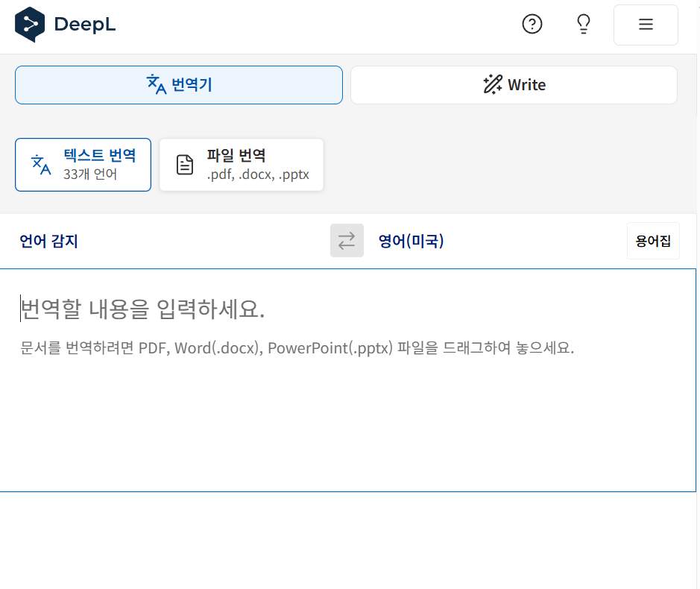Screen dimensions: 700x589
Task: Click the DeepL logo icon
Action: coord(29,24)
